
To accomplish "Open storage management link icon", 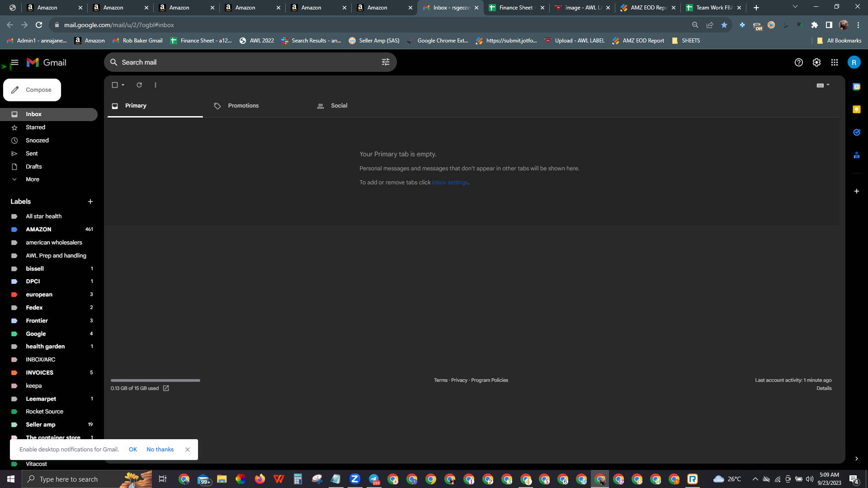I will (166, 388).
